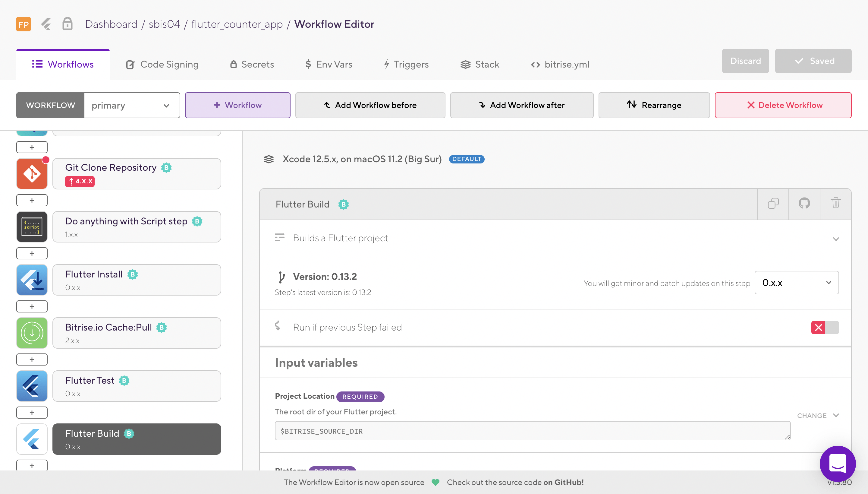Click the Project Location input field
The height and width of the screenshot is (494, 868).
532,431
